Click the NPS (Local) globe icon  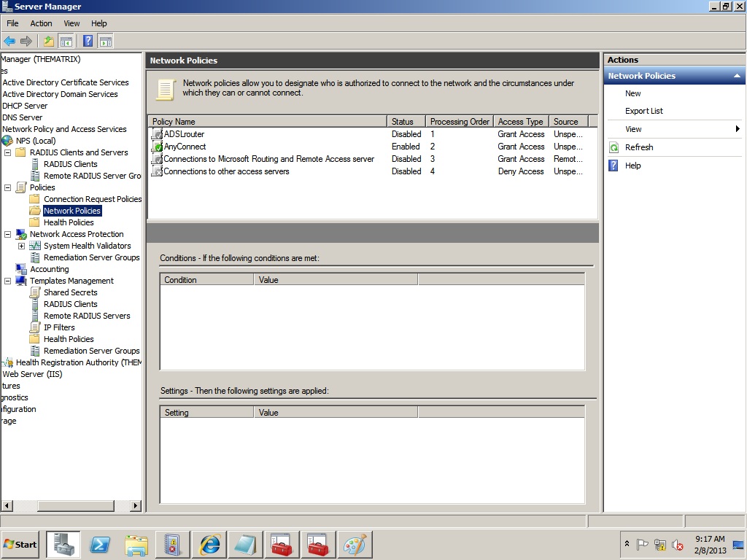point(7,141)
